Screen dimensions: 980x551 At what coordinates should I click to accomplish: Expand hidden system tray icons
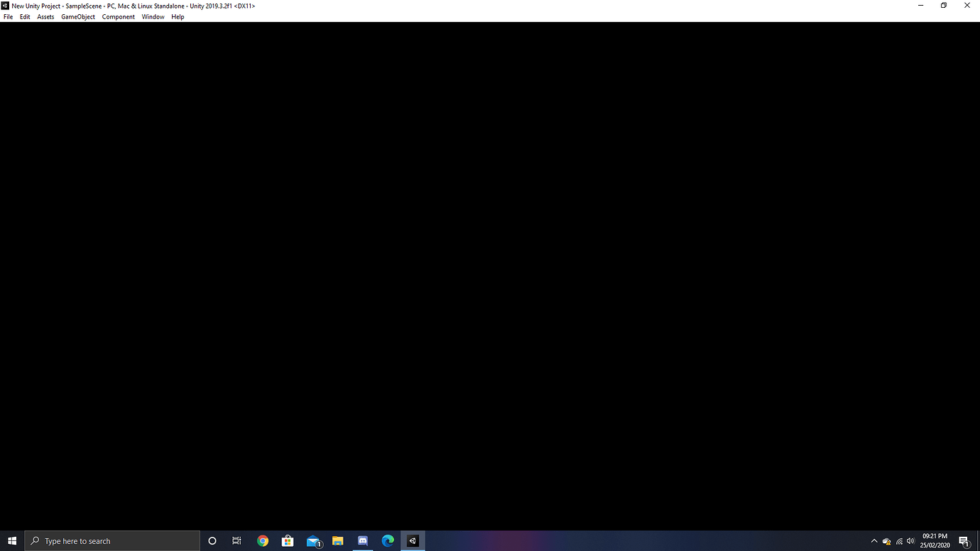(x=874, y=540)
